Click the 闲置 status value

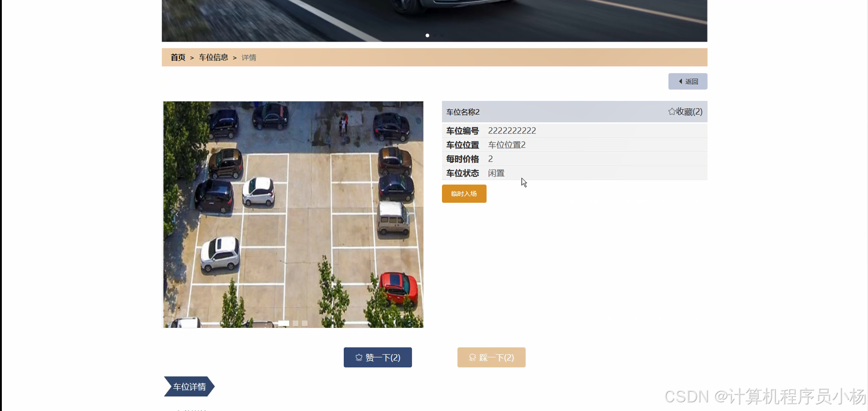(x=496, y=173)
